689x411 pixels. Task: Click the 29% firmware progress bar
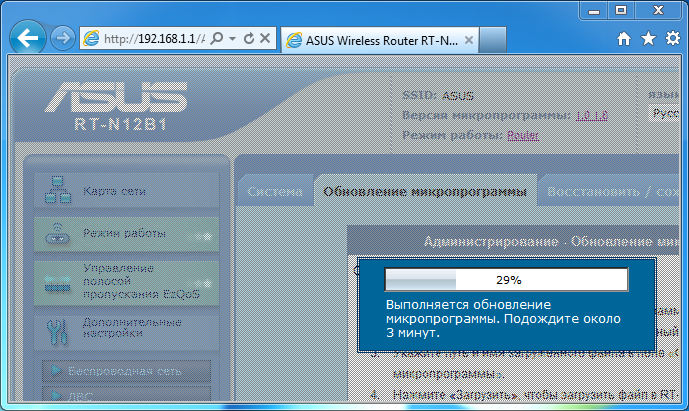tap(507, 280)
